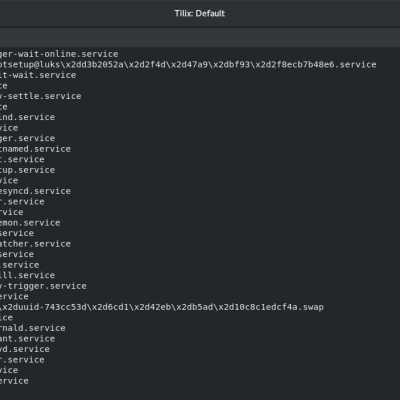Click the vd.service terminal line
400x400 pixels.
pos(25,349)
